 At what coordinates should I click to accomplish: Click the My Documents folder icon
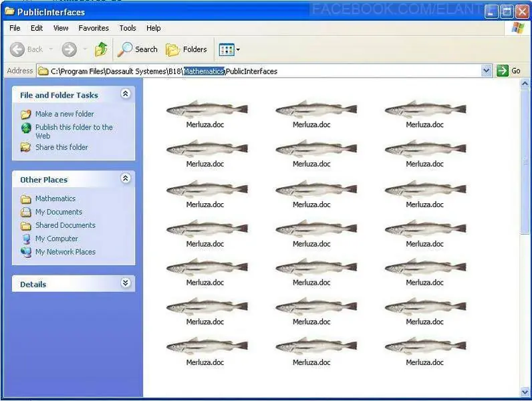(26, 213)
